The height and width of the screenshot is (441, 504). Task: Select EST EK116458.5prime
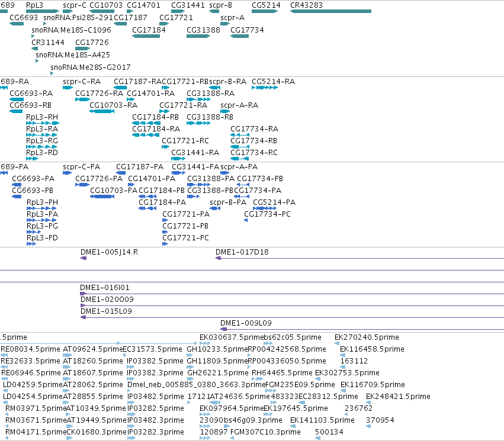(372, 349)
